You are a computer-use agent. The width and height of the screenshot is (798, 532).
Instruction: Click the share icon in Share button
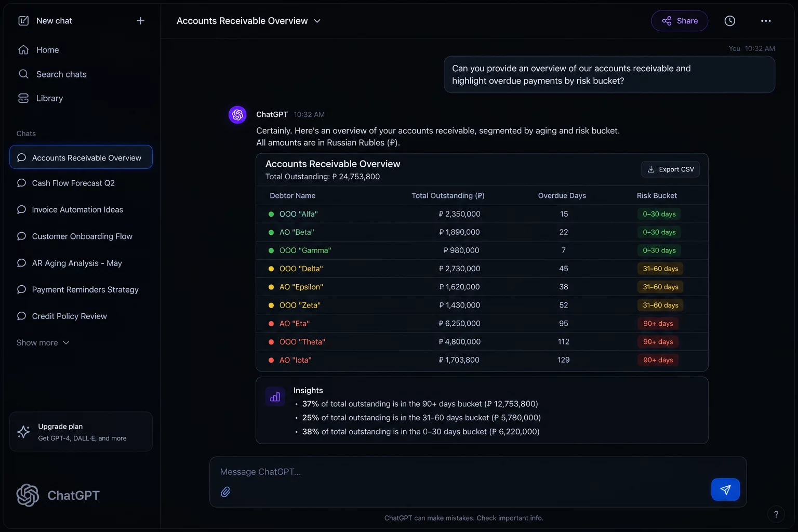[667, 21]
